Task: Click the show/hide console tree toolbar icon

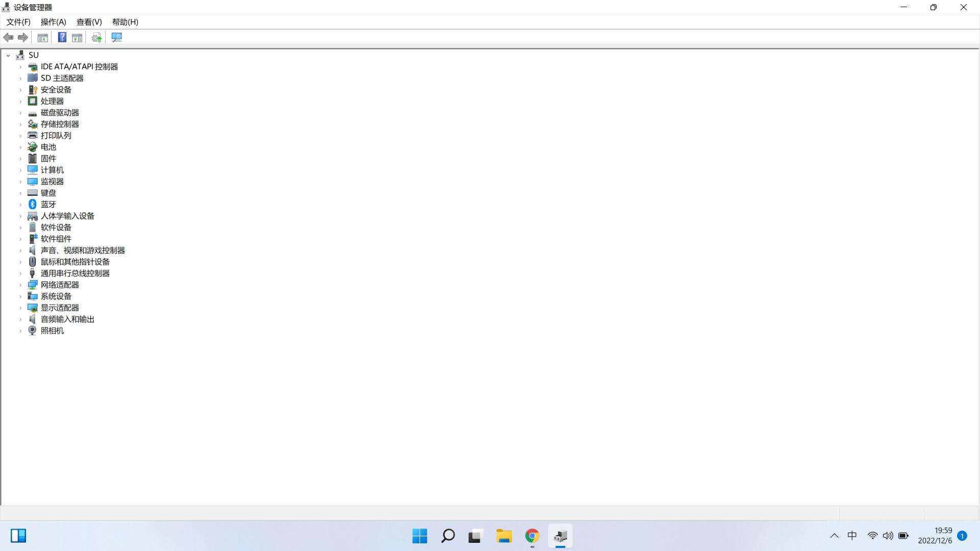Action: click(x=43, y=37)
